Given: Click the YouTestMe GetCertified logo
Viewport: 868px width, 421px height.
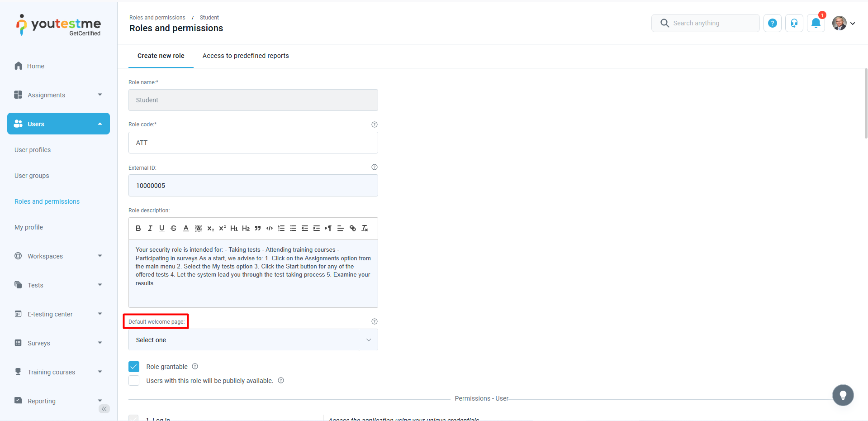Looking at the screenshot, I should pyautogui.click(x=58, y=25).
